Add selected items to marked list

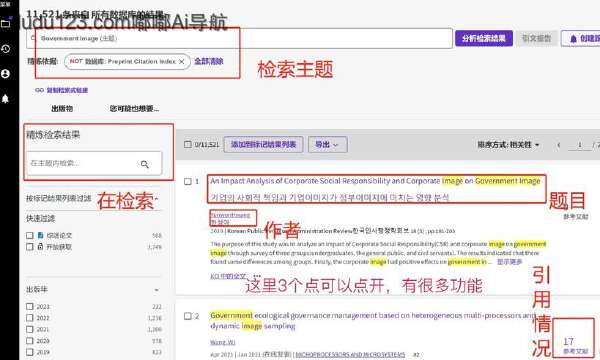coord(263,145)
